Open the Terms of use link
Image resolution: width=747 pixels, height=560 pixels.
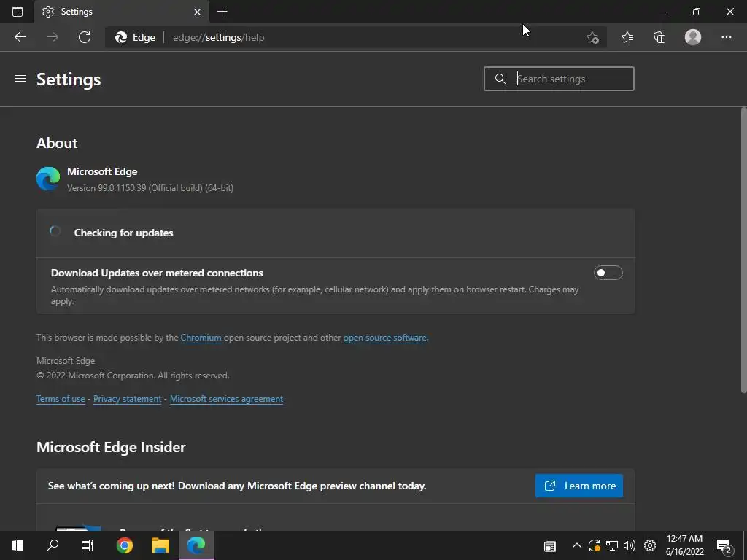61,399
